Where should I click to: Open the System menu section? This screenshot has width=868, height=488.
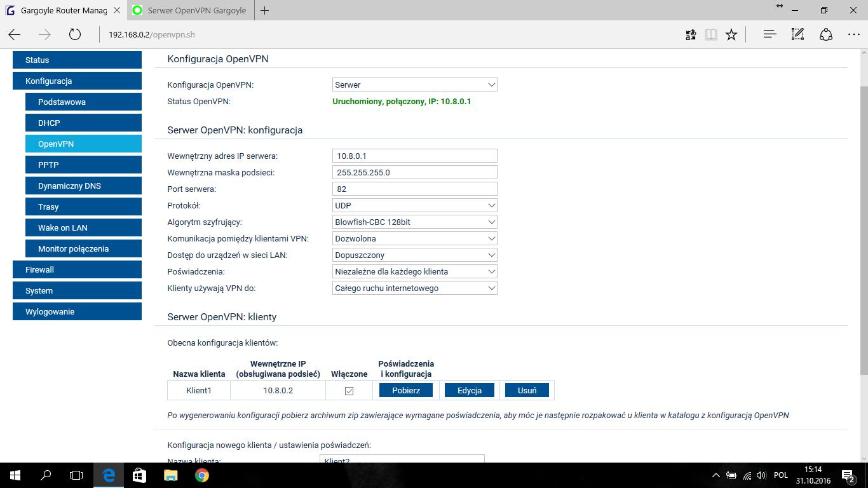(77, 290)
